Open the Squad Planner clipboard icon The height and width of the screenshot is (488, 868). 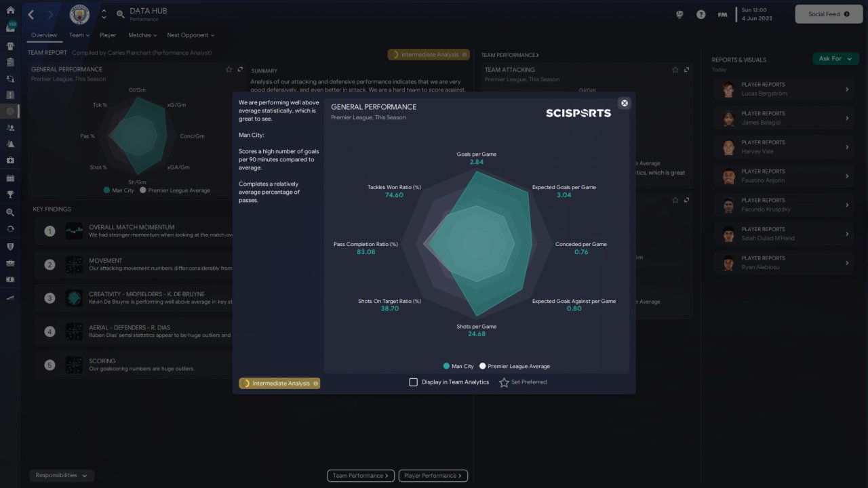(x=10, y=62)
